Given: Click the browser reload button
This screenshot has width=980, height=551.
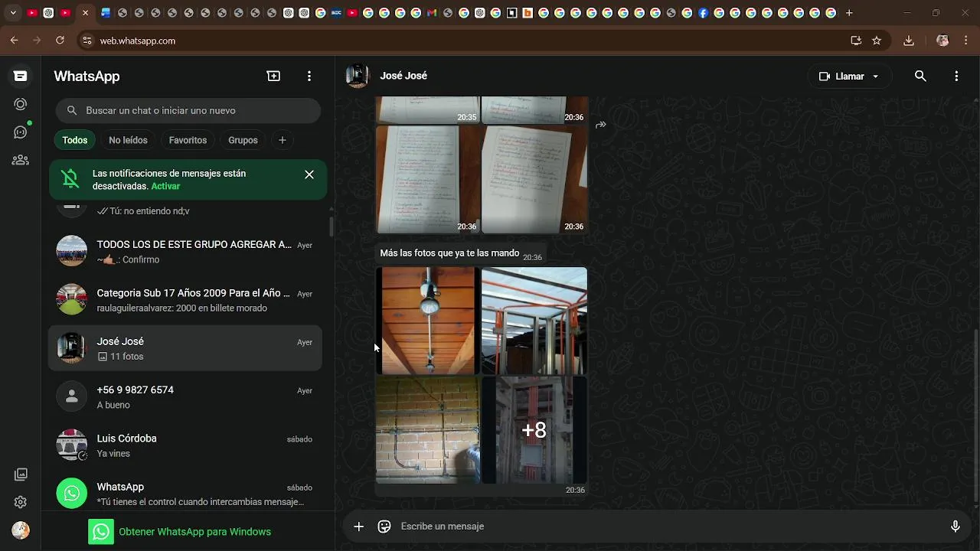Looking at the screenshot, I should [x=60, y=41].
